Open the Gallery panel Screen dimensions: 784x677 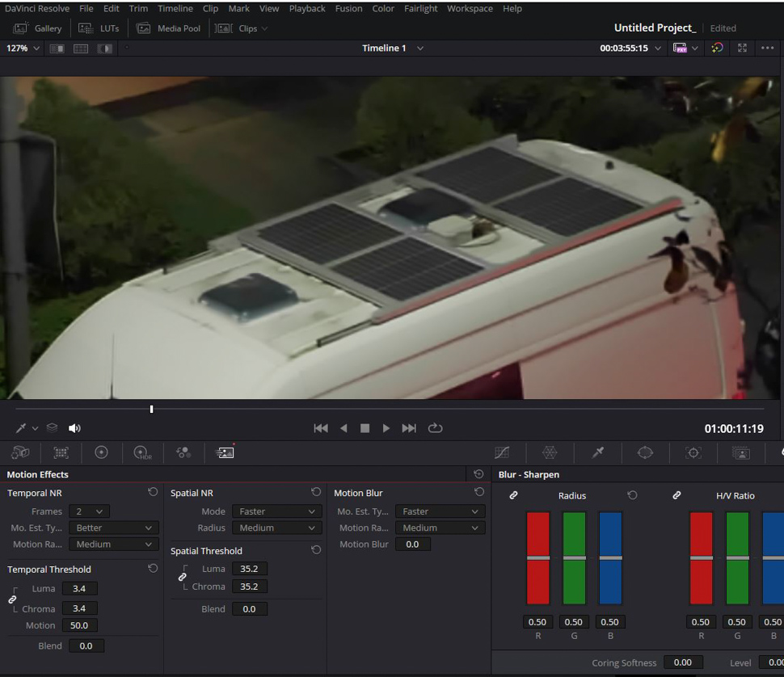pos(37,28)
